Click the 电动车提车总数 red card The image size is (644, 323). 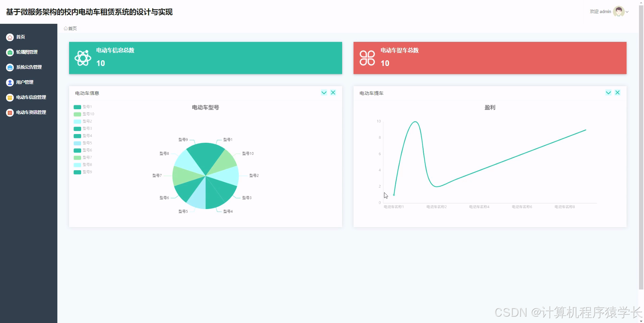tap(490, 58)
